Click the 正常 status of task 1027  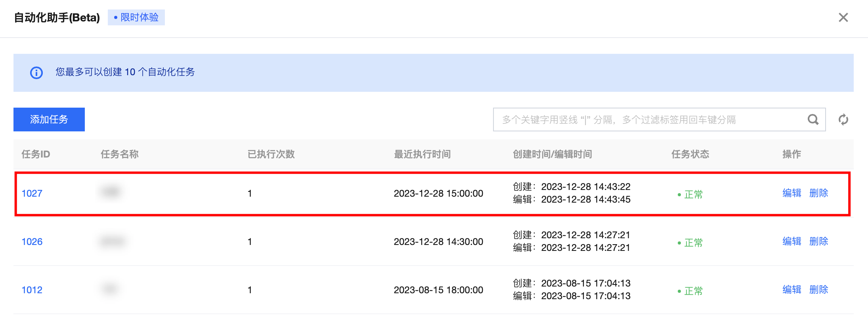coord(693,195)
